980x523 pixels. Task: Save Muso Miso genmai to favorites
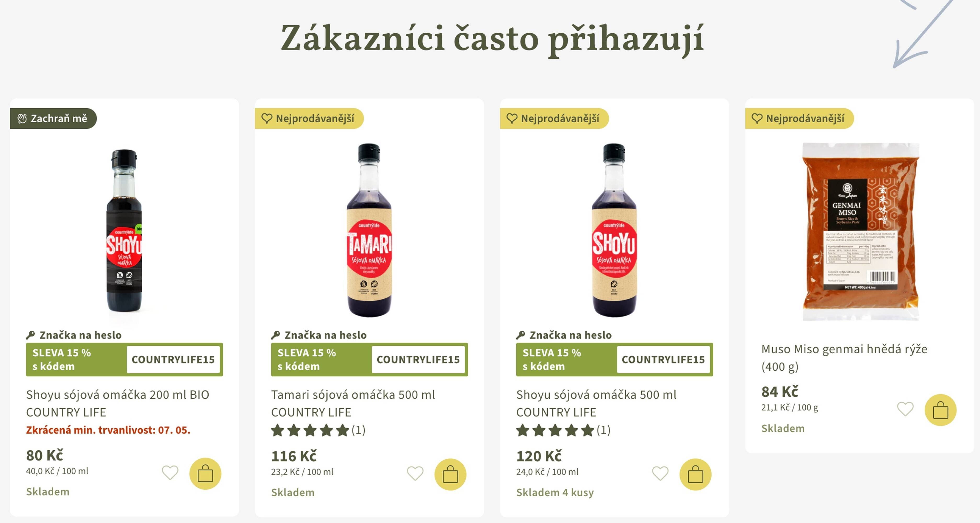click(x=905, y=409)
